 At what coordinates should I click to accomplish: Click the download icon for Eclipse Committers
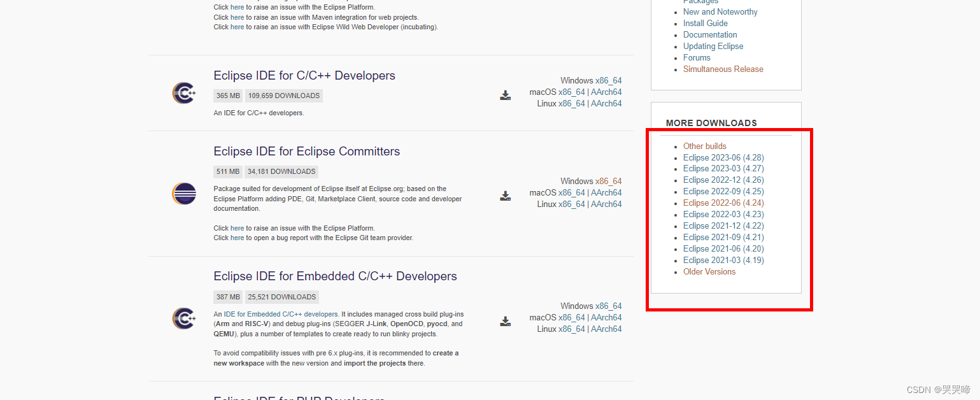point(505,196)
